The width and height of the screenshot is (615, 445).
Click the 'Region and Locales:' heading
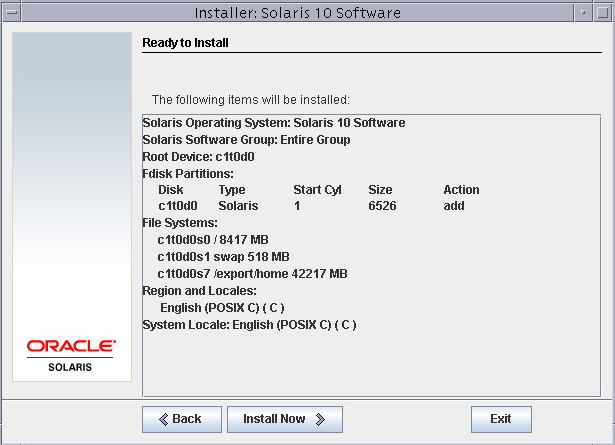pos(199,291)
